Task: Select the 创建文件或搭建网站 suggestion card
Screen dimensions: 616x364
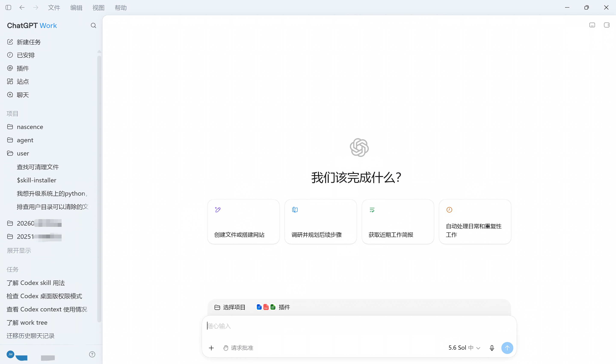Action: (243, 222)
